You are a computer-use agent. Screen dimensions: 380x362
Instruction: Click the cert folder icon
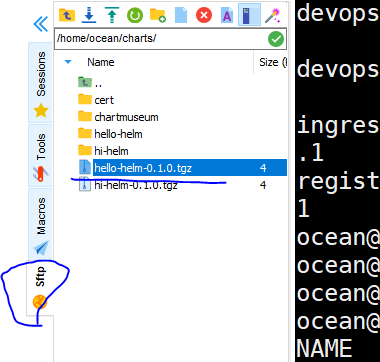pyautogui.click(x=85, y=99)
